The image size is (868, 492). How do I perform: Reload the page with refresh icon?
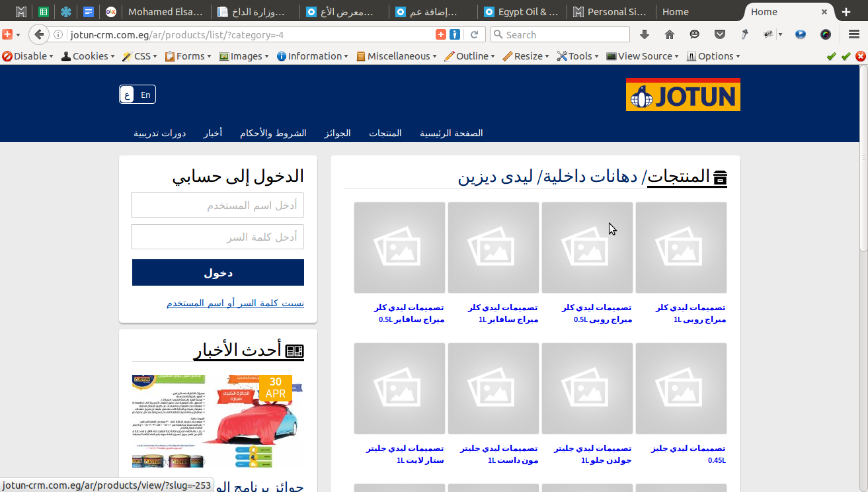(x=474, y=34)
